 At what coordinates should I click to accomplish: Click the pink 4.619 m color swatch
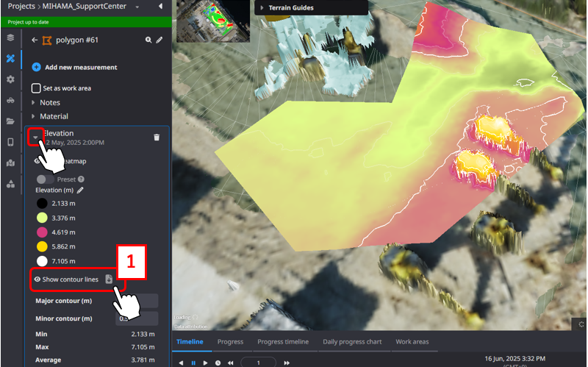pos(43,232)
